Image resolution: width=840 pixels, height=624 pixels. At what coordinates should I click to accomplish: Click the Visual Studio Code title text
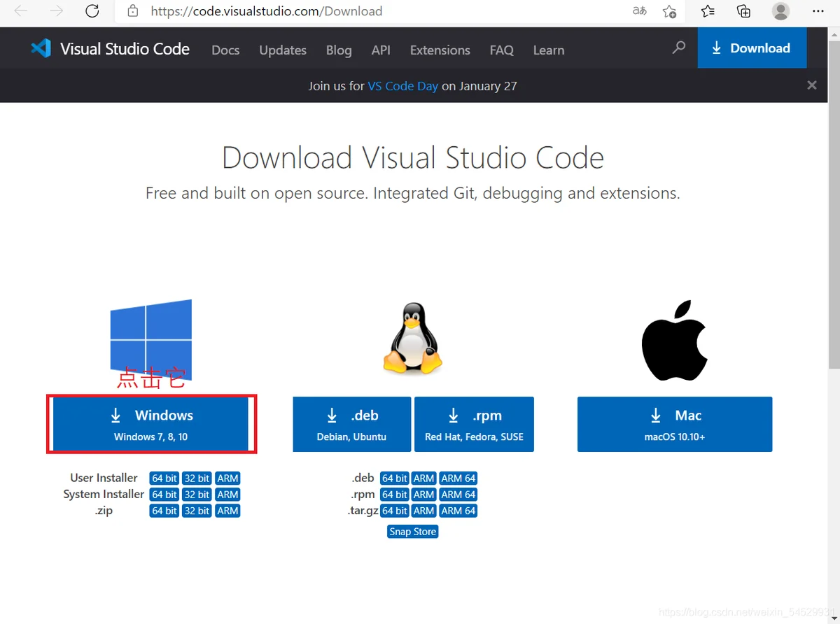[x=125, y=49]
